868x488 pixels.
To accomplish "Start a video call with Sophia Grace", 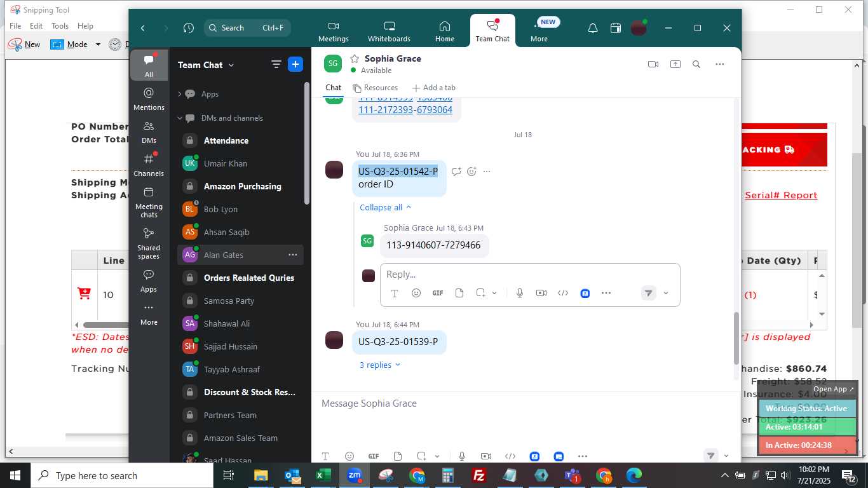I will tap(653, 64).
